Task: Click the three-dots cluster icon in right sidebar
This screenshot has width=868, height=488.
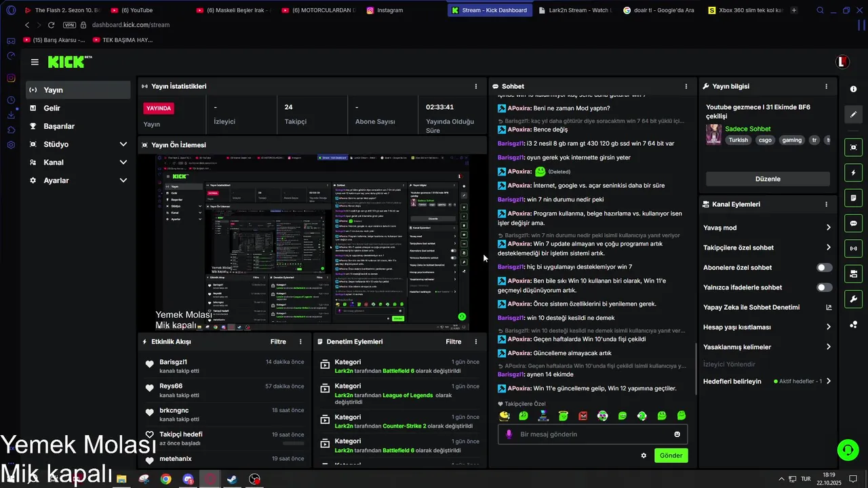Action: pos(853,325)
